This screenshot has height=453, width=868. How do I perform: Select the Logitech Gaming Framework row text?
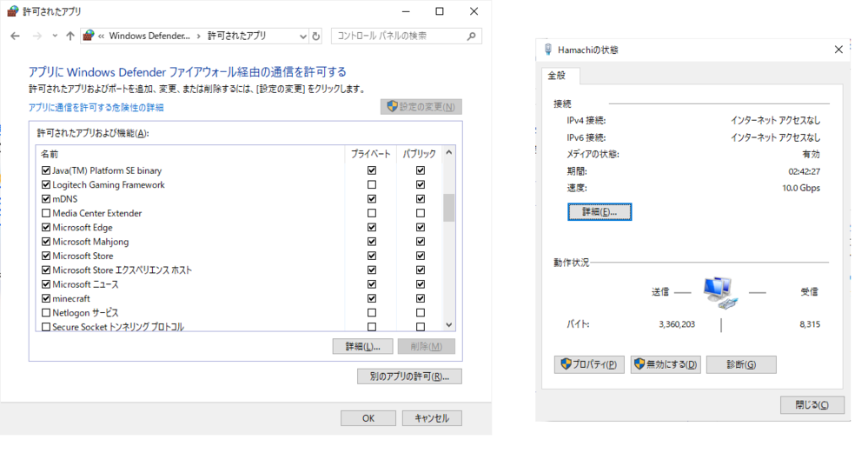109,185
